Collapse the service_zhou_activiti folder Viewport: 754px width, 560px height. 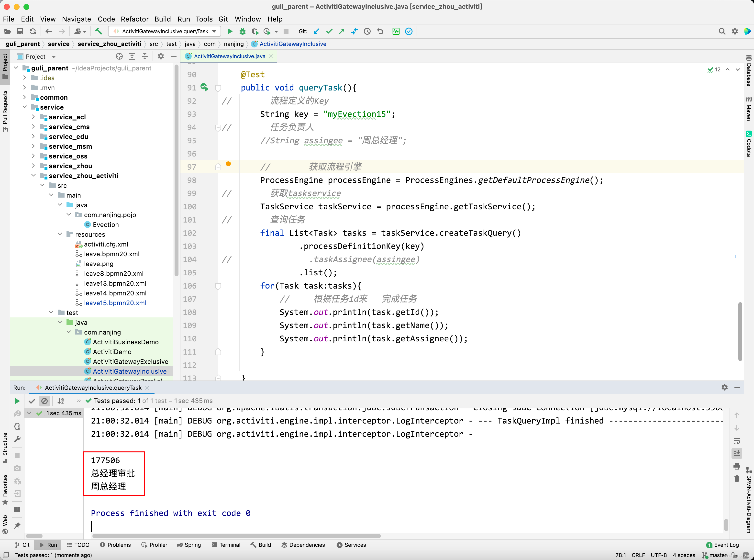pyautogui.click(x=33, y=175)
